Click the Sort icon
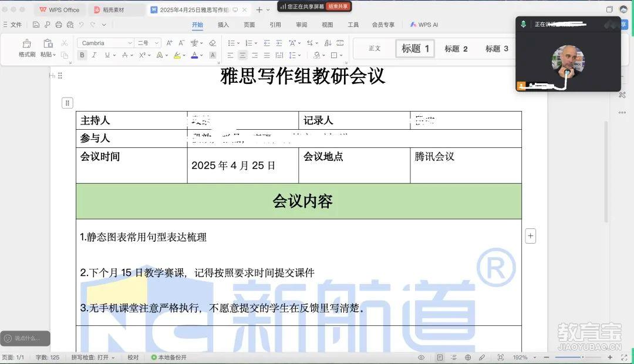The image size is (634, 364). click(328, 43)
